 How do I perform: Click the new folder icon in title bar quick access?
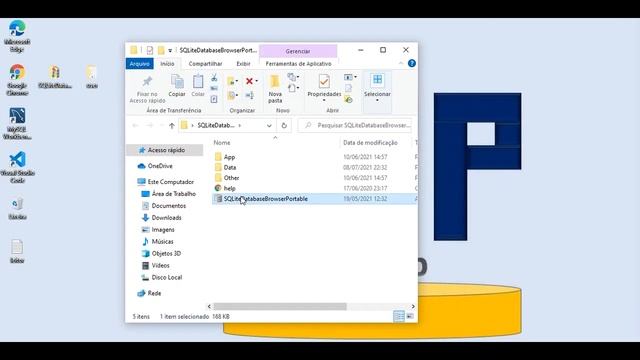click(x=161, y=50)
